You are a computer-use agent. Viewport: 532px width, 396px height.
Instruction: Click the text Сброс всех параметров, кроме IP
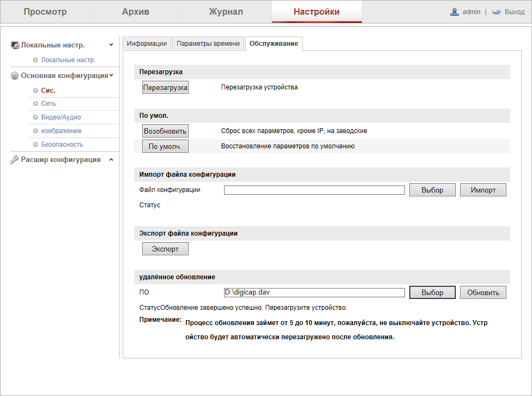click(273, 131)
